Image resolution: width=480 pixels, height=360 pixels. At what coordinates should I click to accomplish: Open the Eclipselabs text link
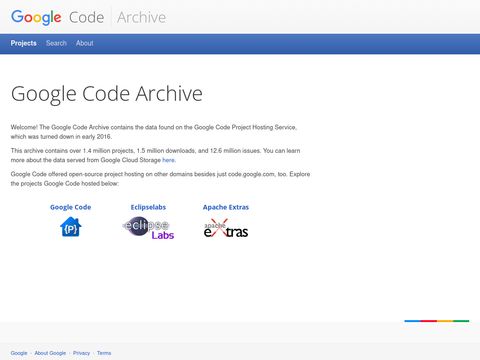(148, 207)
